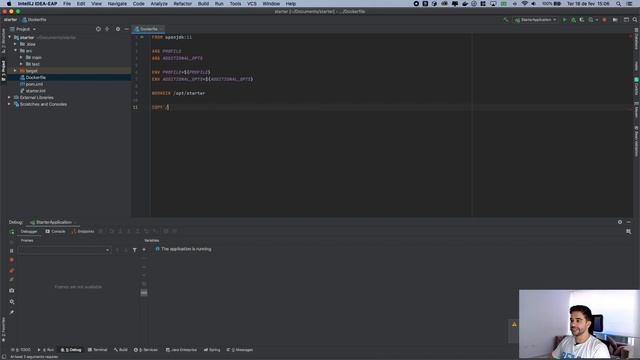Click Mute Breakpoints icon in Debug sidebar
Viewport: 640px width, 360px height.
pyautogui.click(x=11, y=280)
